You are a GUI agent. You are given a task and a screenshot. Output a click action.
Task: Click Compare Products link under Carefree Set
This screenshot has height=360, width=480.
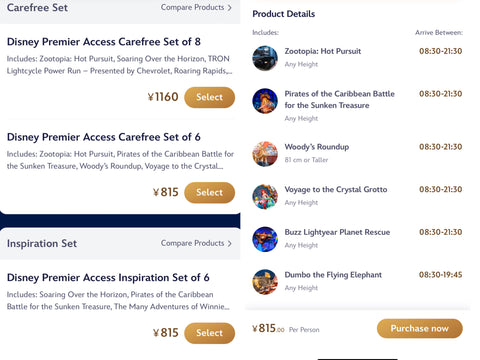click(x=192, y=7)
